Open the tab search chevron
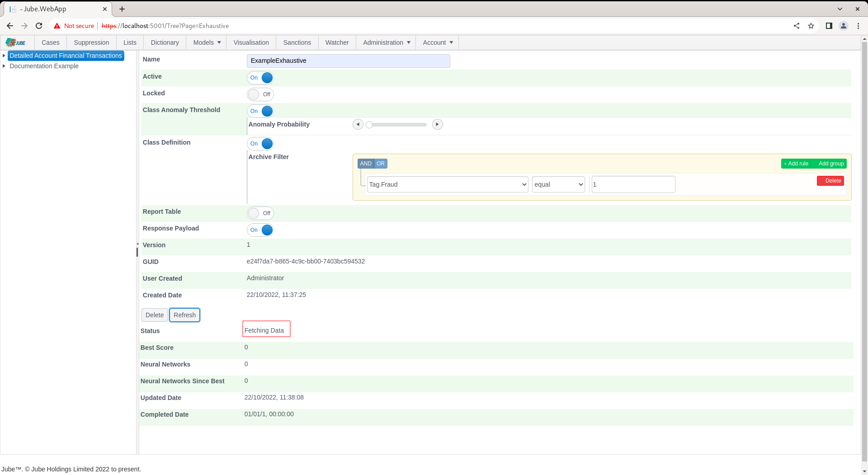The width and height of the screenshot is (868, 475). 840,9
